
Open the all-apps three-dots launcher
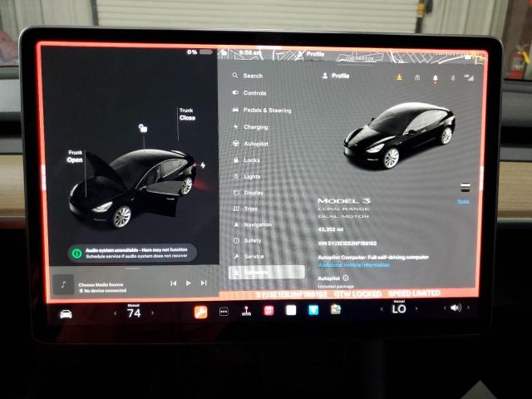(x=224, y=312)
